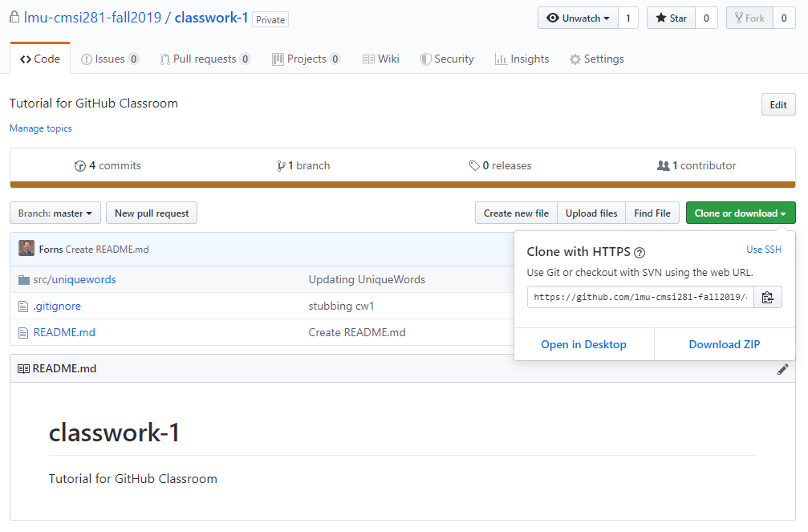This screenshot has width=808, height=532.
Task: Click Download ZIP
Action: 724,344
